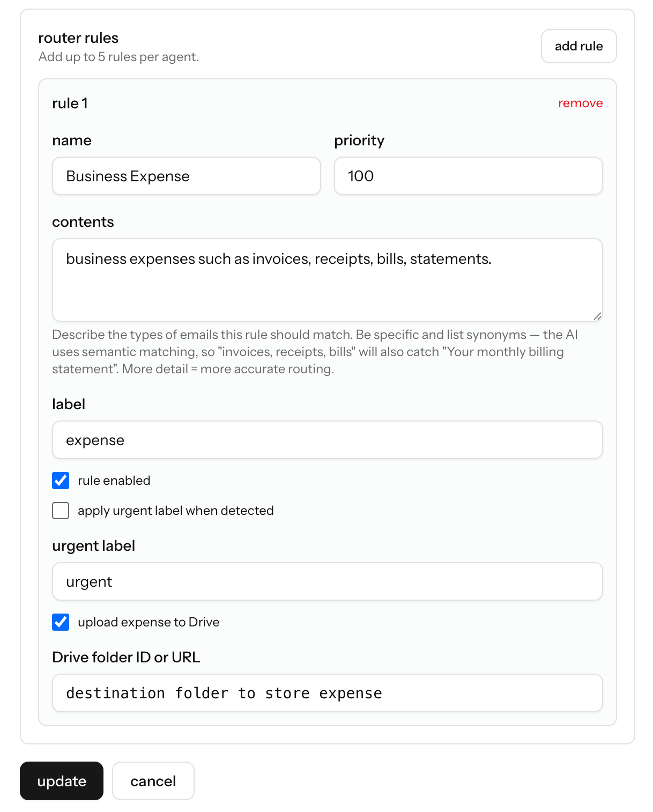Enable the "apply urgent label when detected" checkbox
The height and width of the screenshot is (812, 653).
pos(61,511)
